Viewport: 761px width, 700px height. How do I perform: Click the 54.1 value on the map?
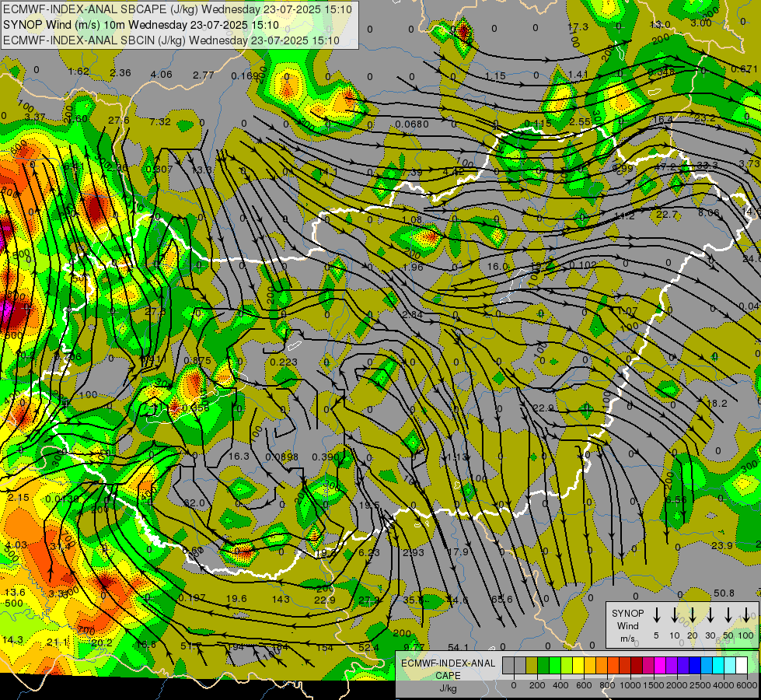click(458, 647)
